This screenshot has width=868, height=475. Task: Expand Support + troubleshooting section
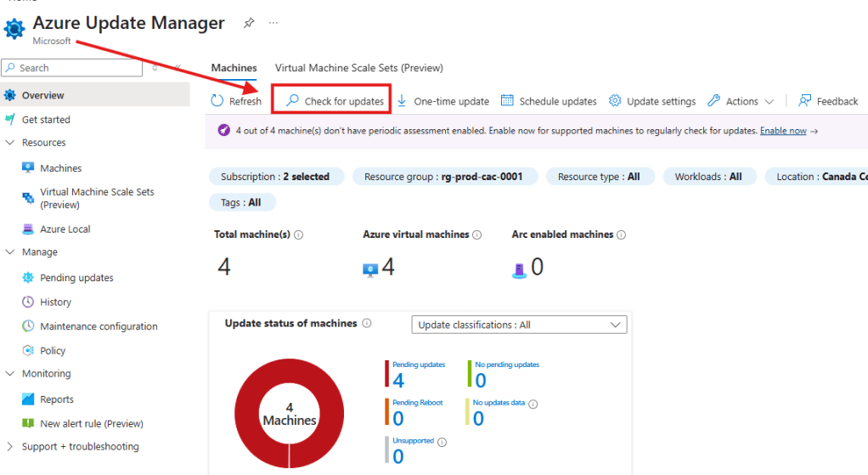pyautogui.click(x=10, y=447)
